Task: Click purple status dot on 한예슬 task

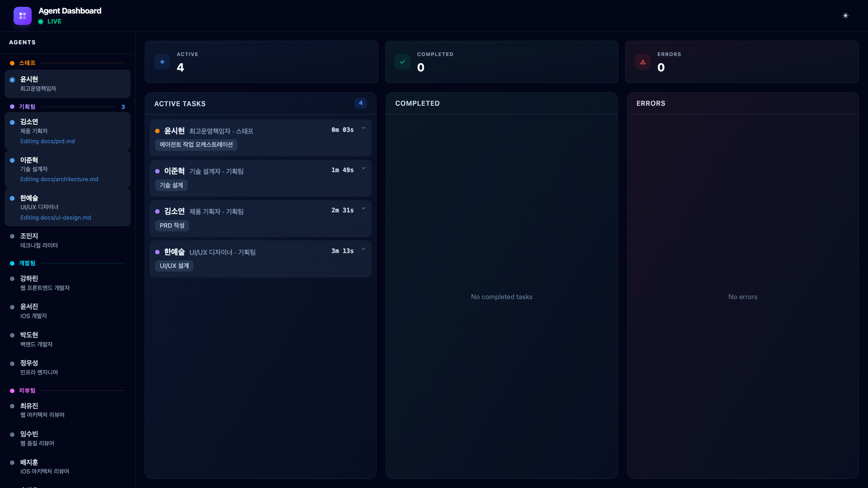Action: click(157, 252)
